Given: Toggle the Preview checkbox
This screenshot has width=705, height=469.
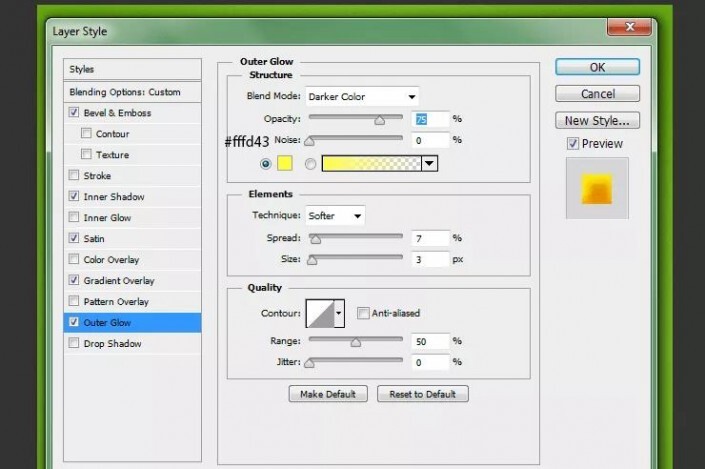Looking at the screenshot, I should 572,143.
